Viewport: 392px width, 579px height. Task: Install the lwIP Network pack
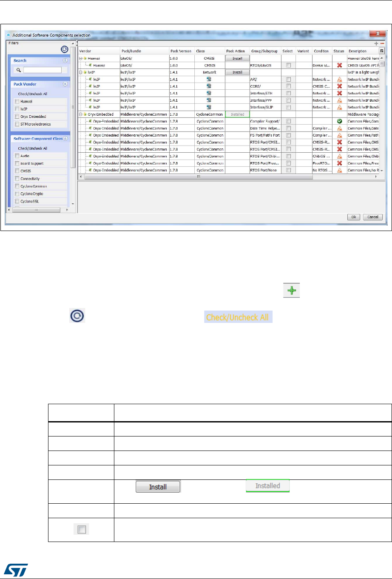coord(237,72)
